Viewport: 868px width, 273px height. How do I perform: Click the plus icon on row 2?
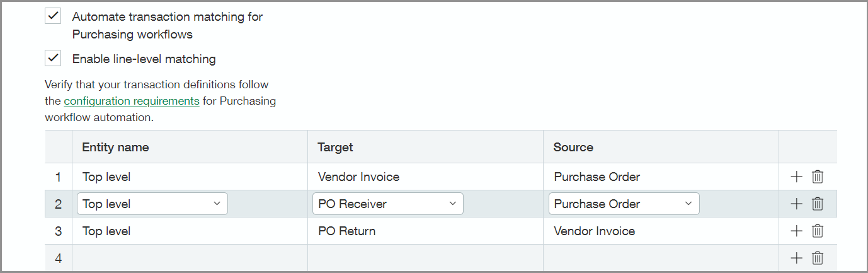pyautogui.click(x=796, y=204)
